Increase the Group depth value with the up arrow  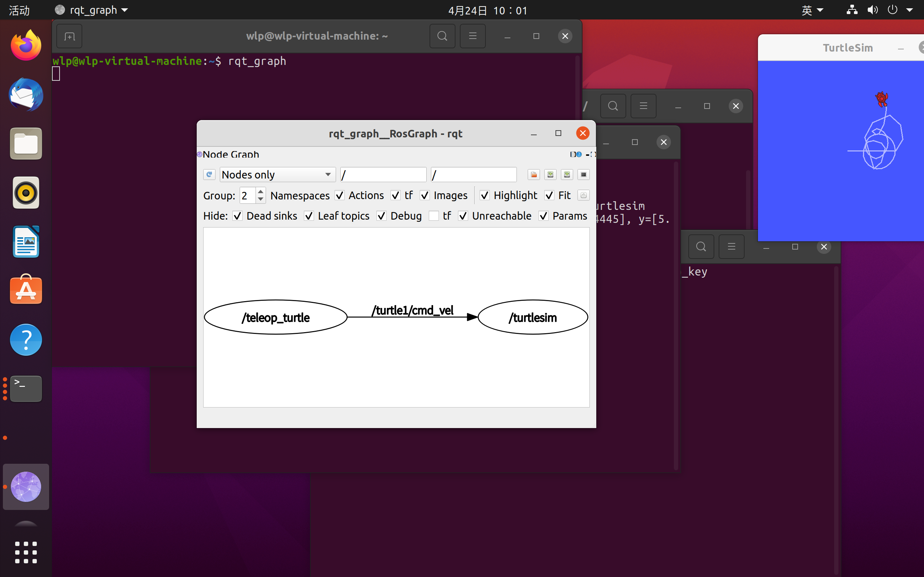[260, 191]
